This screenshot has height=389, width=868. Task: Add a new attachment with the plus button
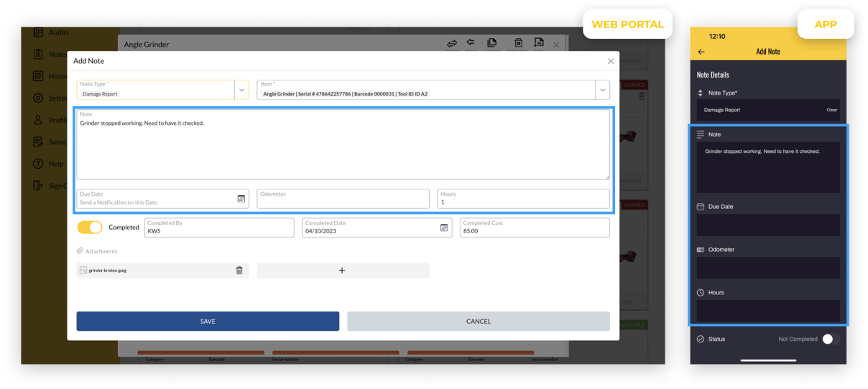pos(342,271)
